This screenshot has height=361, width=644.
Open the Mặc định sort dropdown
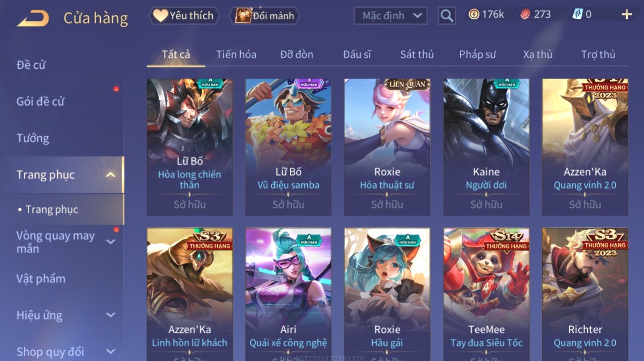click(390, 16)
